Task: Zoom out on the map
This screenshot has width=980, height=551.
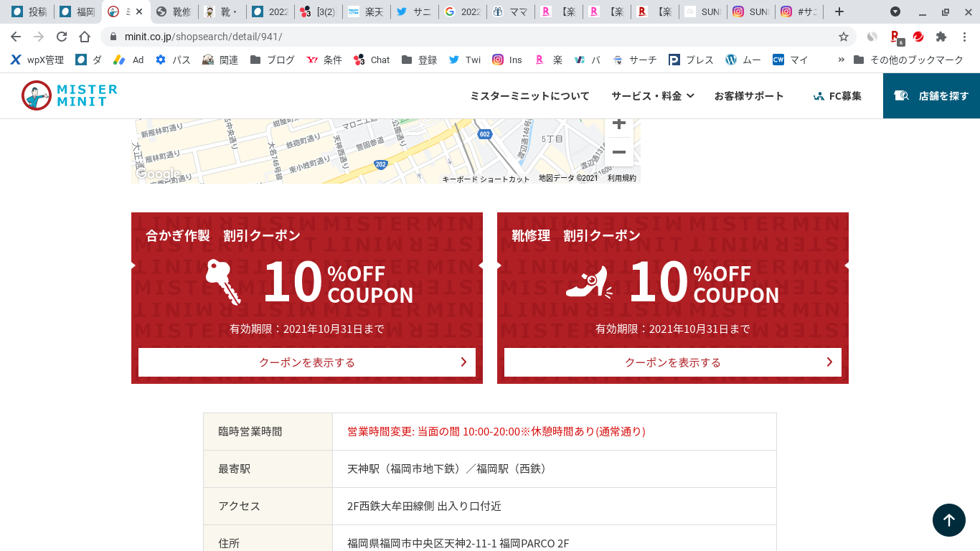Action: click(619, 152)
